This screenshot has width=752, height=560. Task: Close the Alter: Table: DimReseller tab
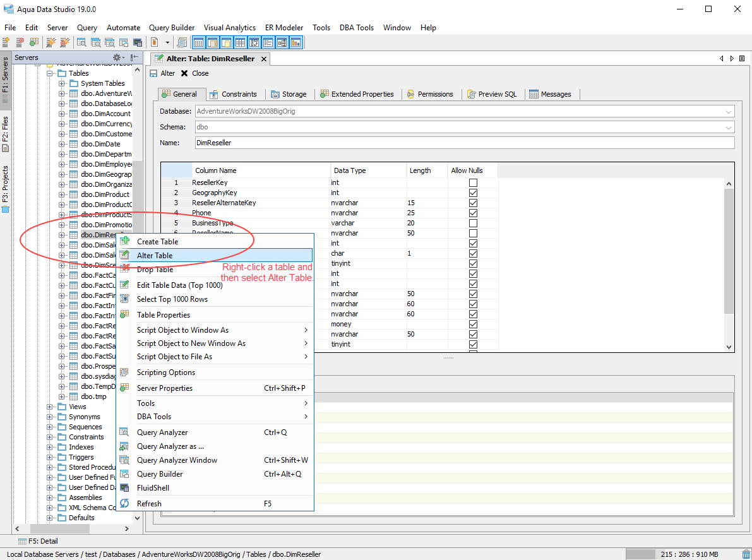[x=264, y=59]
